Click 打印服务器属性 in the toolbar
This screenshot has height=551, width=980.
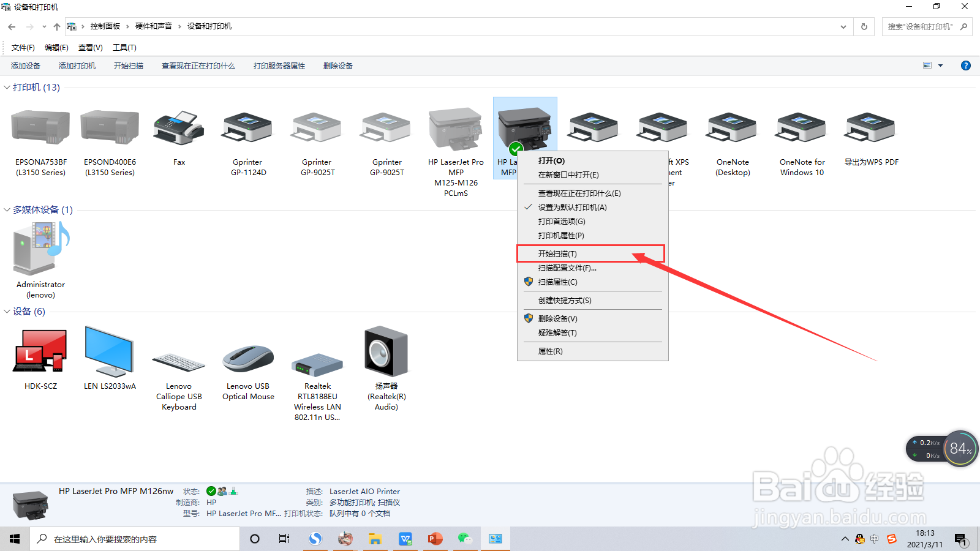pos(279,66)
